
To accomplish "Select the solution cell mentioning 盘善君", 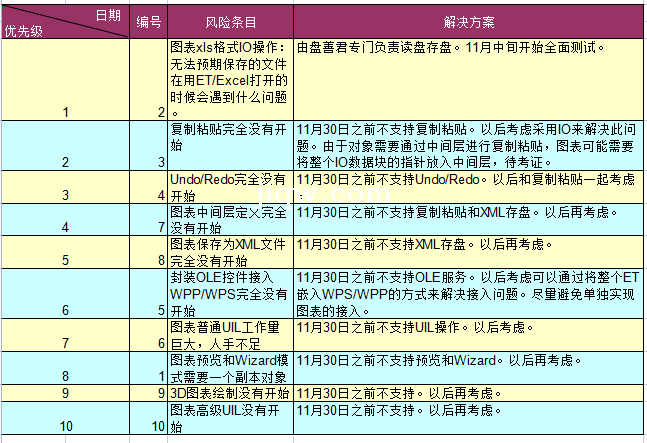I will pyautogui.click(x=468, y=80).
